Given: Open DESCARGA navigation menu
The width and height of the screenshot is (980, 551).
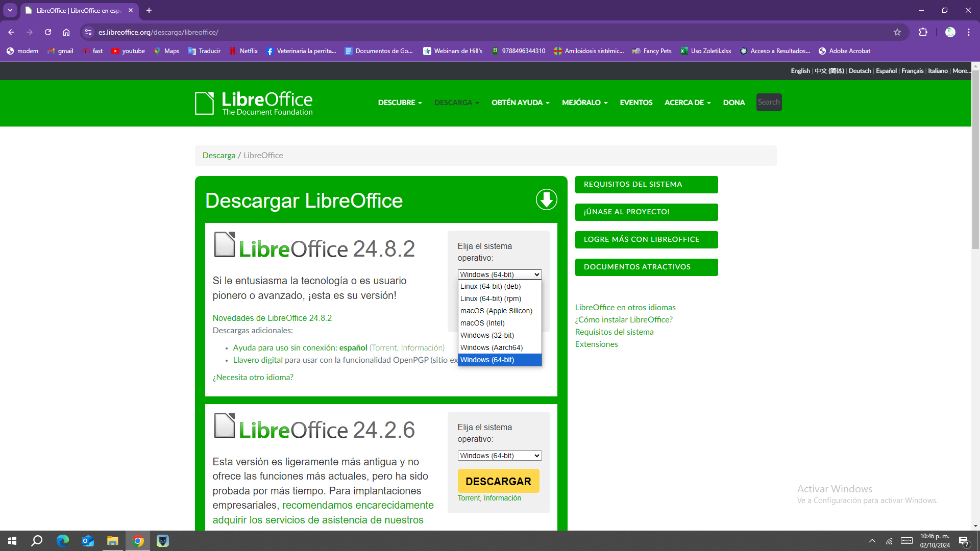Looking at the screenshot, I should (457, 103).
